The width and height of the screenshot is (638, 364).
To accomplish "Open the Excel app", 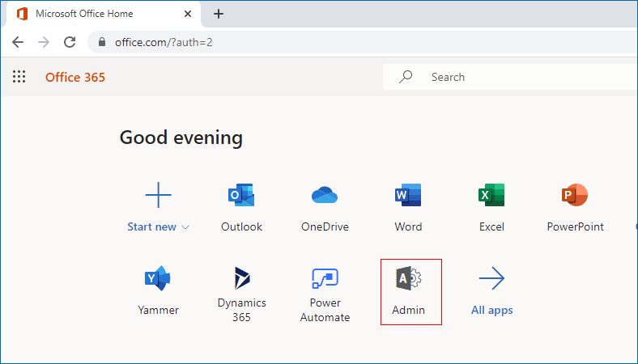I will [x=491, y=207].
